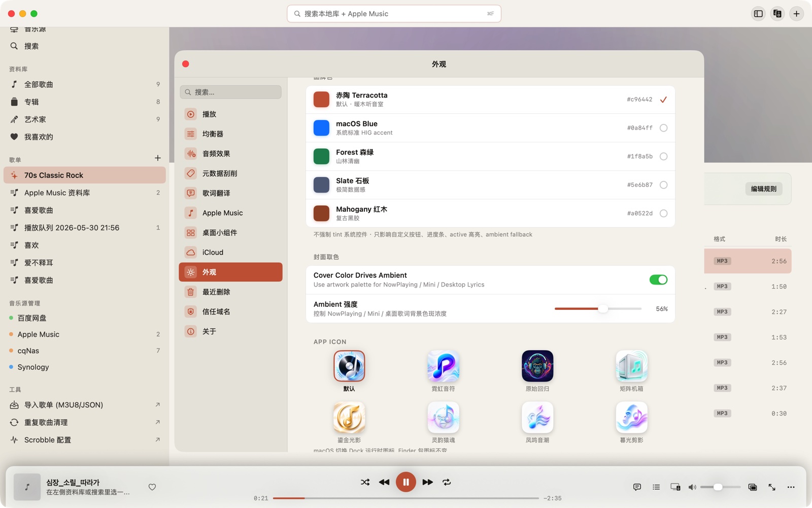Show the play queue list icon
This screenshot has height=508, width=812.
[656, 487]
